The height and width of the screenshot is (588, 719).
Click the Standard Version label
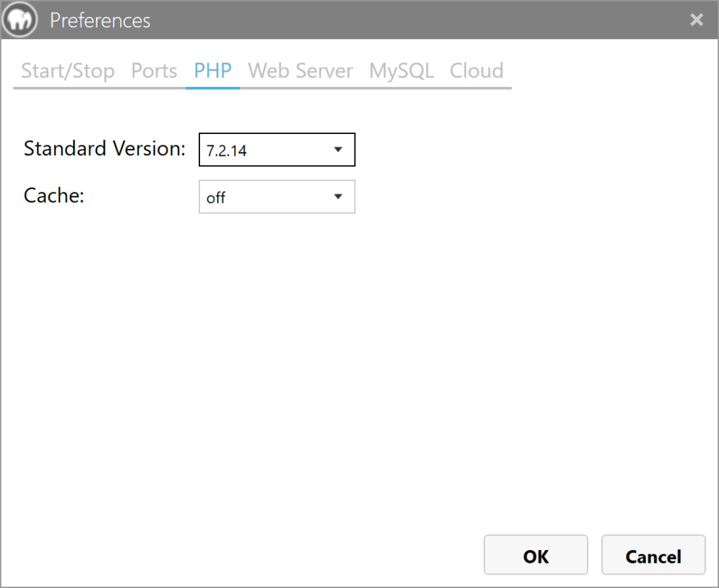pyautogui.click(x=105, y=149)
